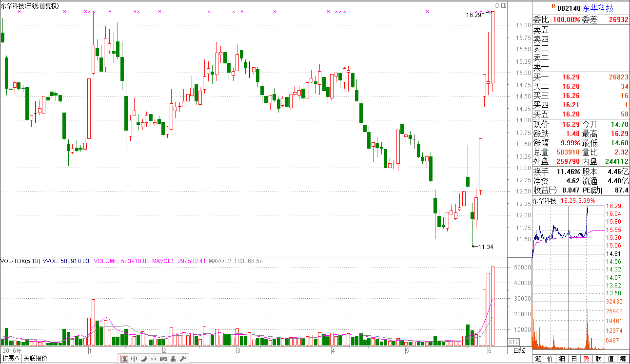Click the 买二 price 16.28

point(570,86)
